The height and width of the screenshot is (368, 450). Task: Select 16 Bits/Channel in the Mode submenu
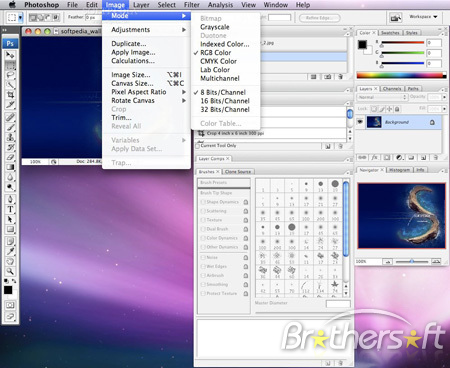coord(225,101)
